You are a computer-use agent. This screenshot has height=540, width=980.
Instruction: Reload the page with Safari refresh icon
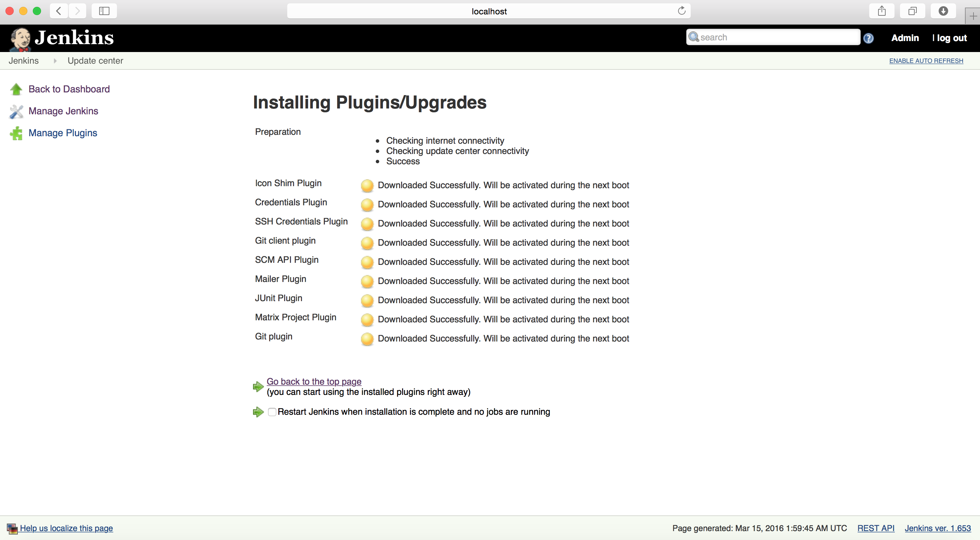(681, 11)
